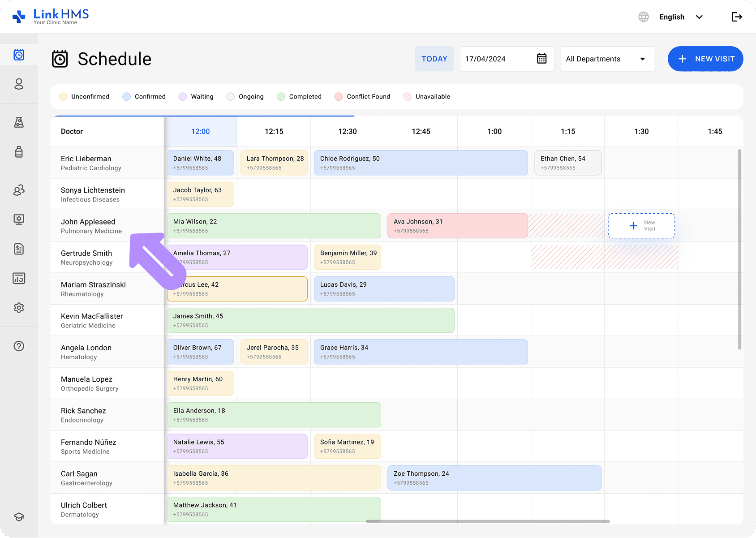This screenshot has width=756, height=538.
Task: Select the staff management icon in sidebar
Action: tap(19, 190)
